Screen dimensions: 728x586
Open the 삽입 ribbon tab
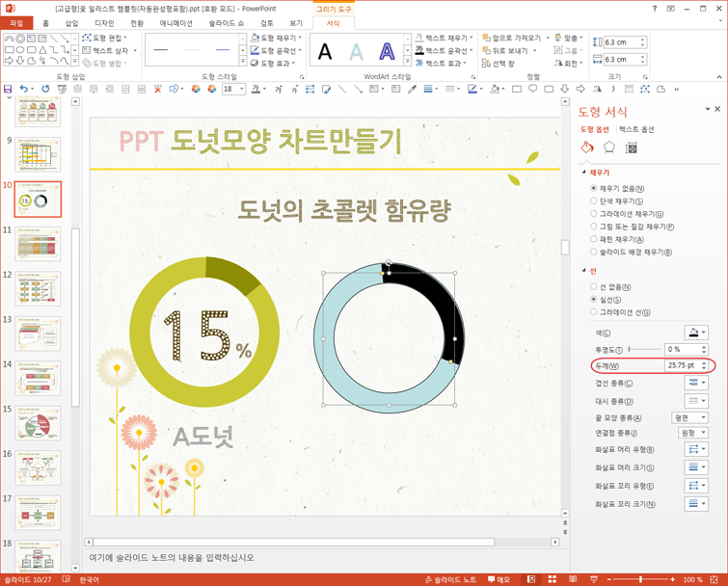(x=71, y=23)
